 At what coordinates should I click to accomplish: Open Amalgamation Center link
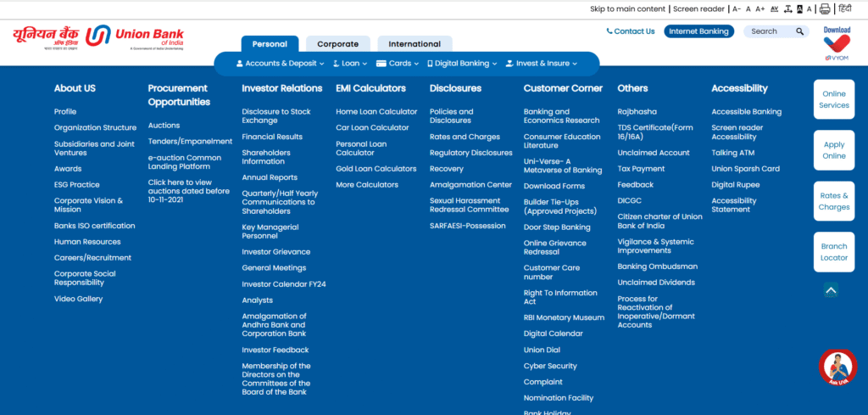(471, 185)
